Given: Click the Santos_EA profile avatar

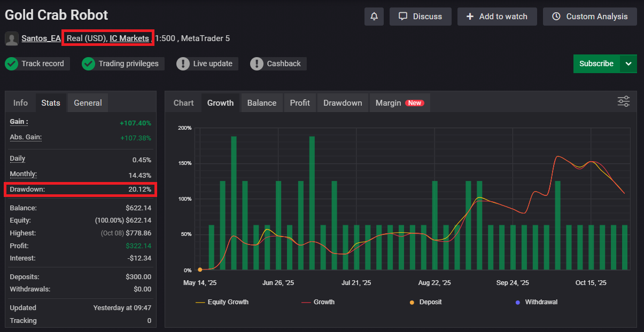Looking at the screenshot, I should [11, 38].
